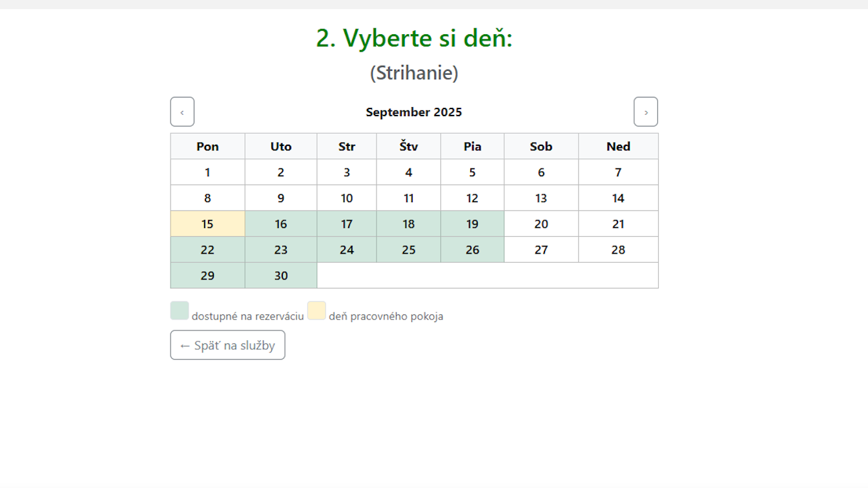
Task: Select September 16 for reservation
Action: point(281,224)
